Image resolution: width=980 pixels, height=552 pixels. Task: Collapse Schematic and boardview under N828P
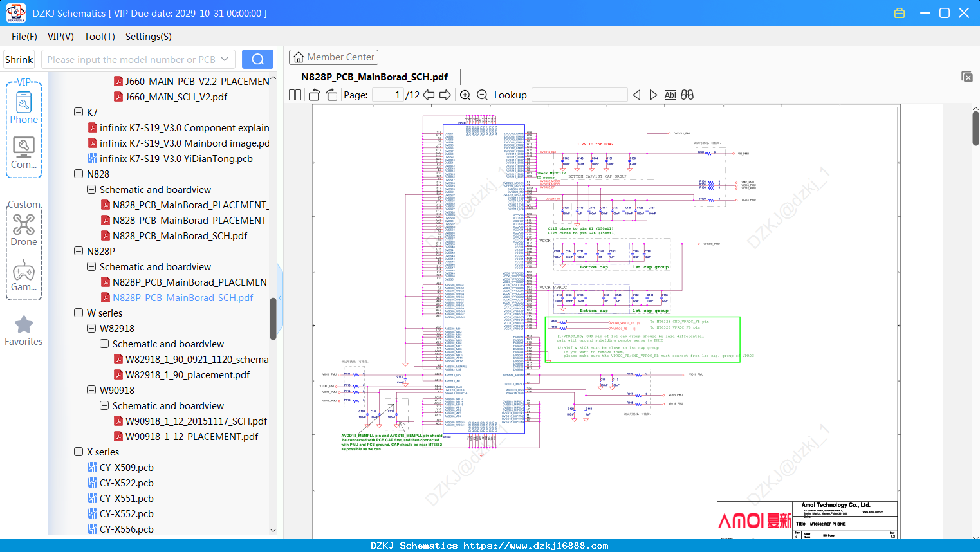point(91,266)
